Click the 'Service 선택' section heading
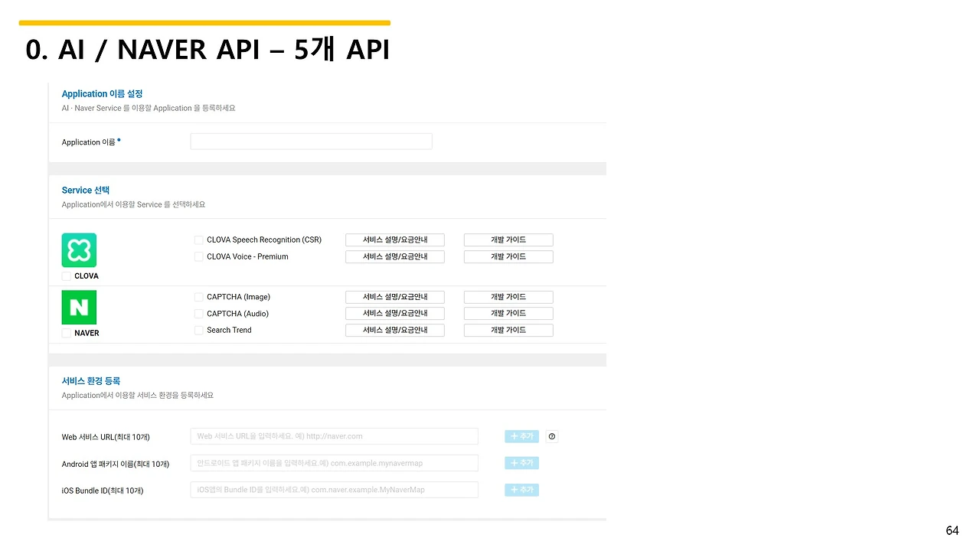Viewport: 980px width, 551px height. click(x=86, y=191)
